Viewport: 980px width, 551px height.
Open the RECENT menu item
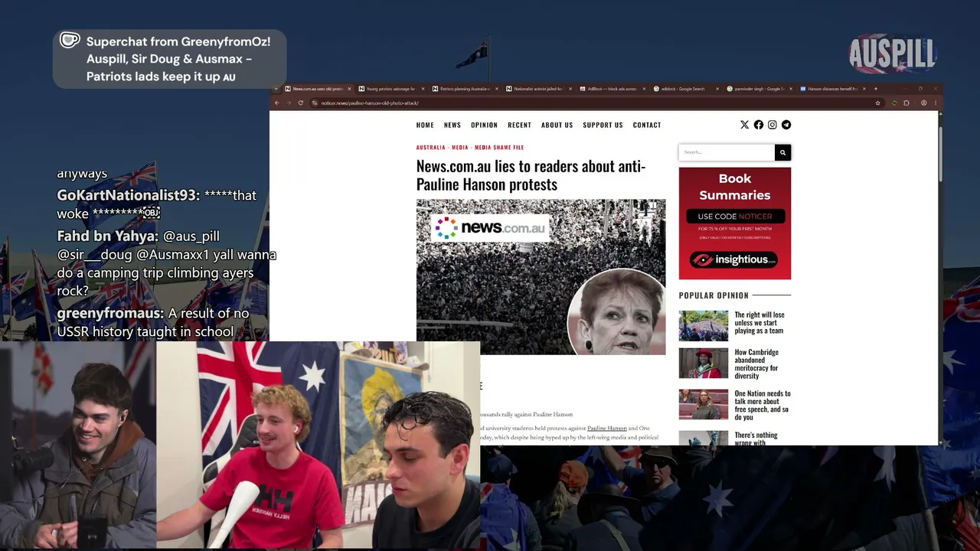(519, 125)
